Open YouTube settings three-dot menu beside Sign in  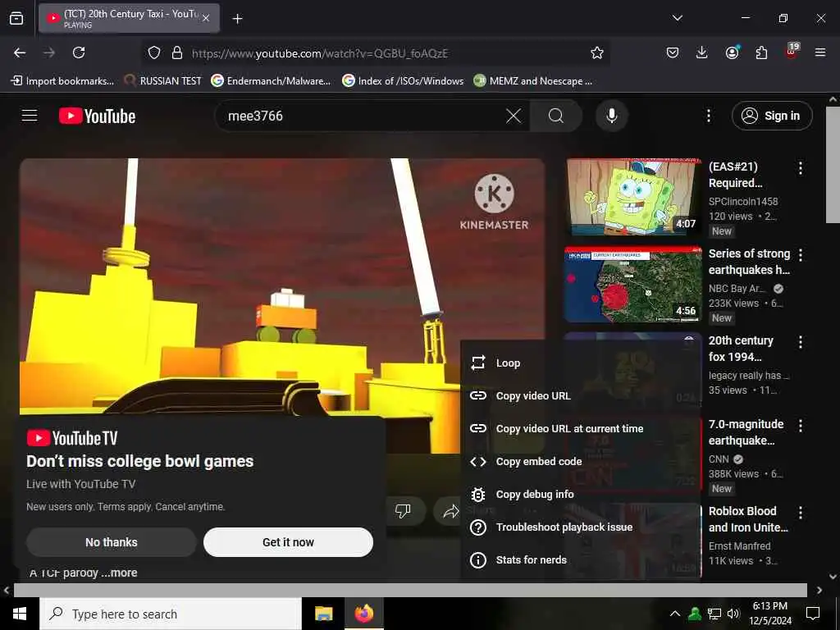point(708,116)
